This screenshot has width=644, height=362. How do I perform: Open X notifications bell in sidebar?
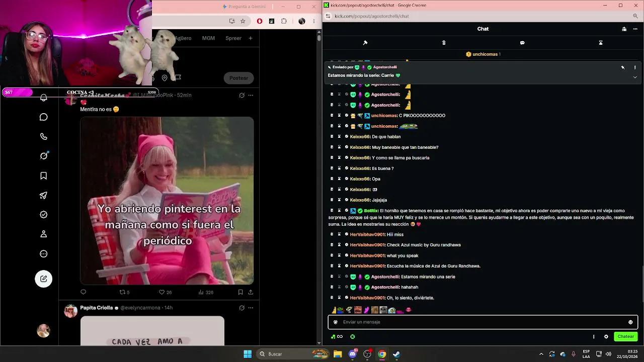click(x=44, y=98)
